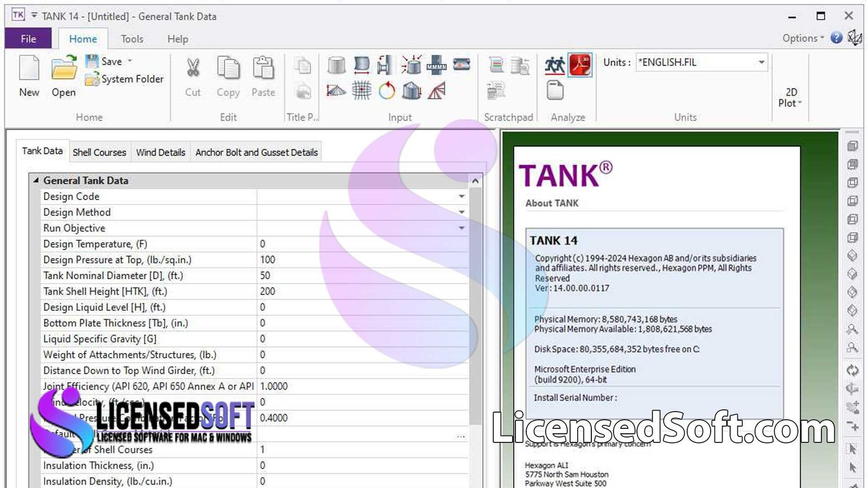868x488 pixels.
Task: Open the circular cycle arrow input icon
Action: [x=387, y=91]
